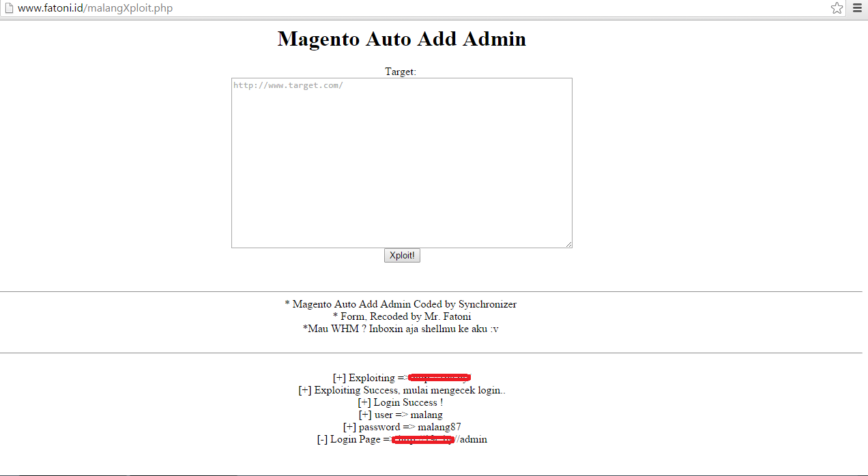This screenshot has height=476, width=868.
Task: Click the Target: label above the textarea
Action: 401,71
